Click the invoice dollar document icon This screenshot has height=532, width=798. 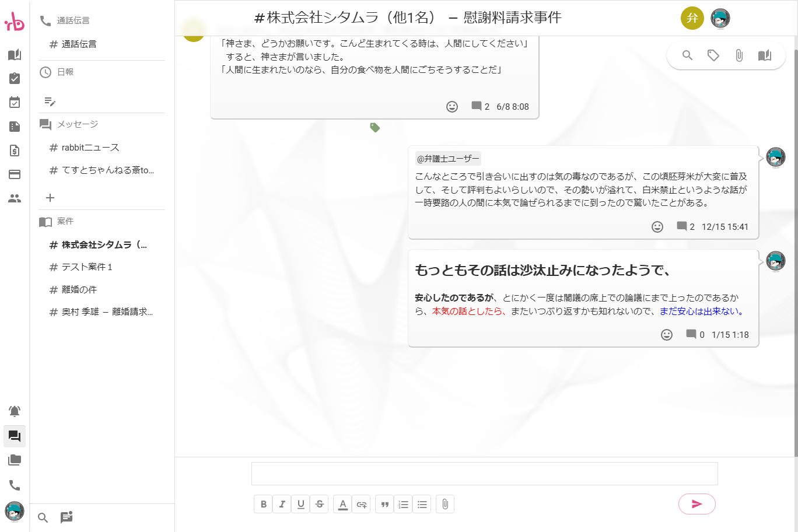click(x=15, y=150)
